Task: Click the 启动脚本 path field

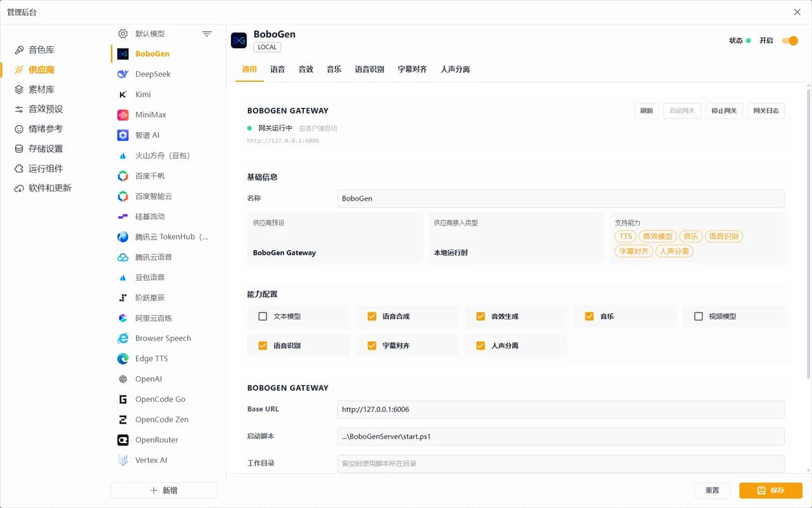Action: coord(561,437)
